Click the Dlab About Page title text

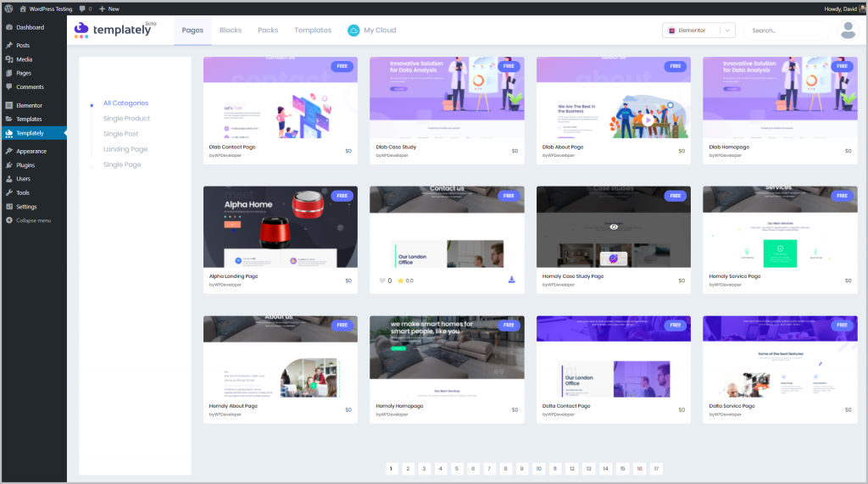[563, 147]
